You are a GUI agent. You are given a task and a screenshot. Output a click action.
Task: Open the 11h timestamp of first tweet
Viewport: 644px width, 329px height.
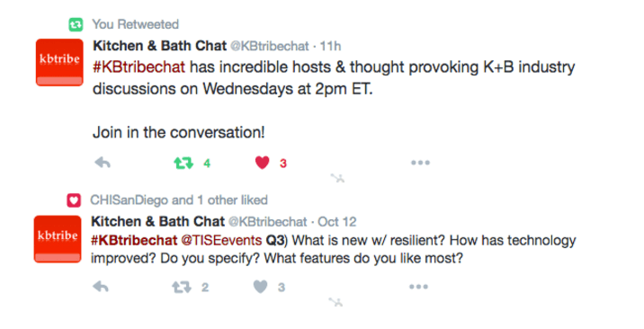(330, 46)
